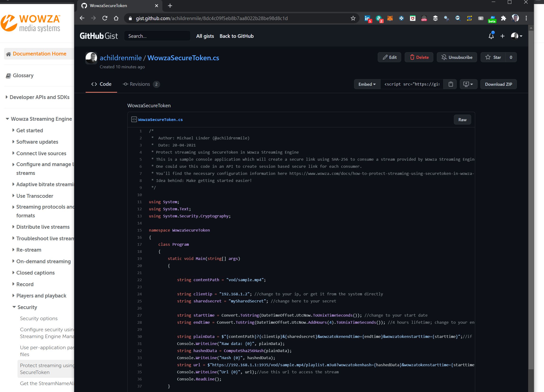
Task: Star this gist
Action: click(493, 57)
